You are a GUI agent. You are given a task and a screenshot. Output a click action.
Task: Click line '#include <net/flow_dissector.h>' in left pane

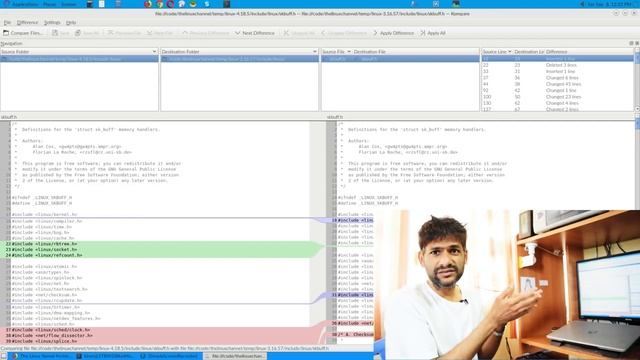tap(52, 336)
